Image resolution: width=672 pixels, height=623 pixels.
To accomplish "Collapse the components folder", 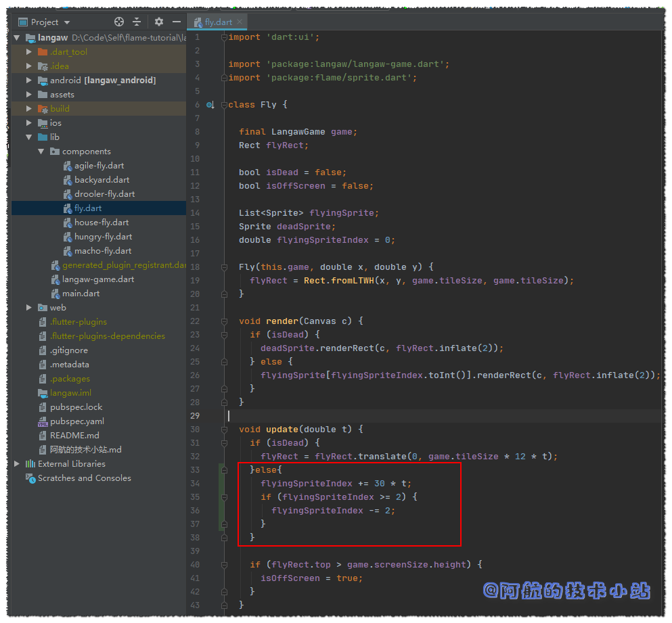I will tap(41, 152).
